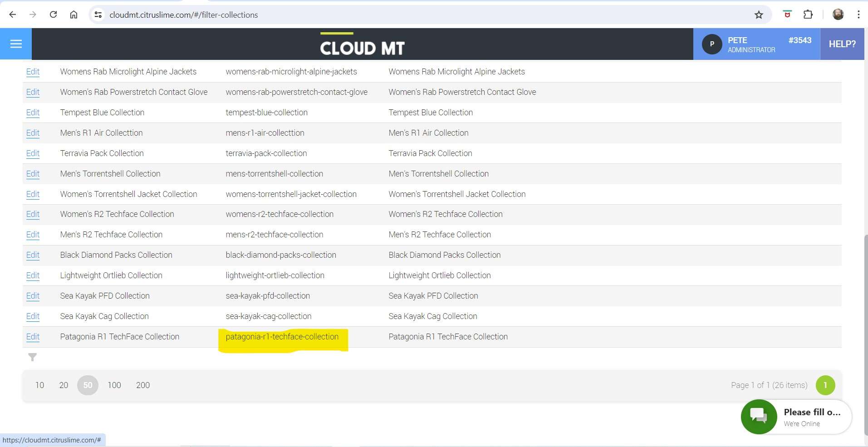Click the 'Page 1 of 1 (26 items)' text

point(769,385)
